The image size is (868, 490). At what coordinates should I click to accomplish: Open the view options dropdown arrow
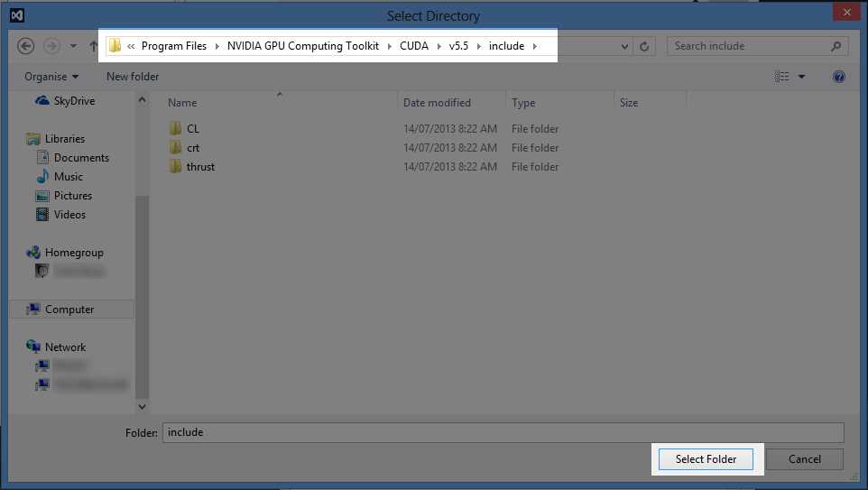click(x=801, y=77)
